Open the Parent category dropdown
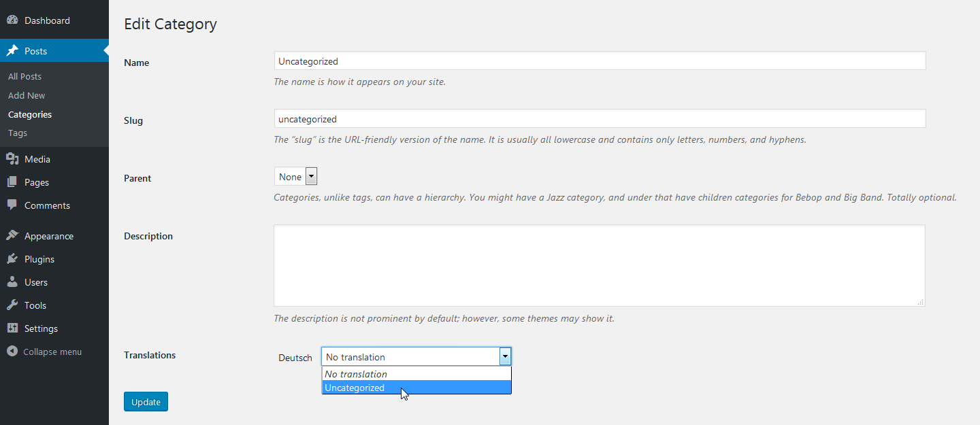 coord(296,177)
